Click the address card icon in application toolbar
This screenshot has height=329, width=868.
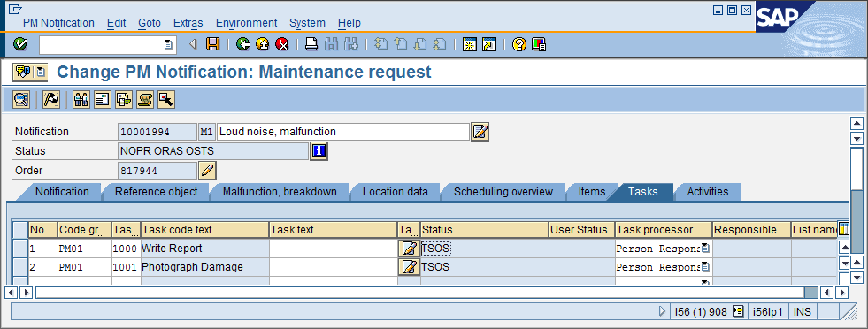(103, 100)
